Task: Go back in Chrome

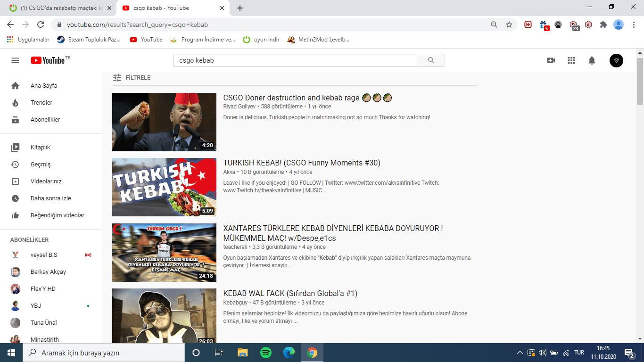Action: [10, 25]
